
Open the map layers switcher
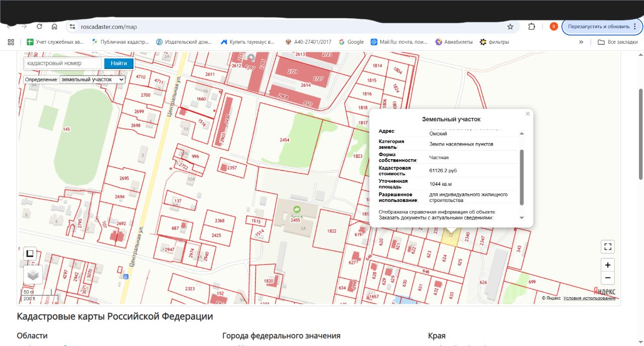point(33,275)
